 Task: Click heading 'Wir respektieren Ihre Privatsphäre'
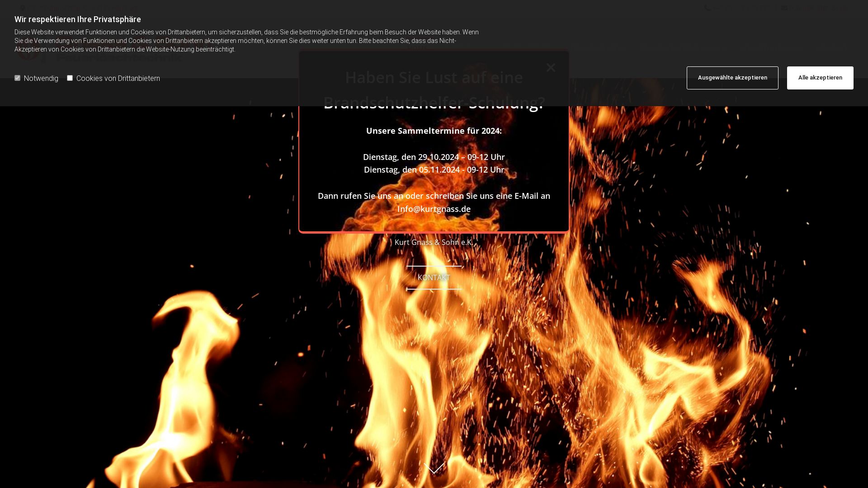(78, 19)
